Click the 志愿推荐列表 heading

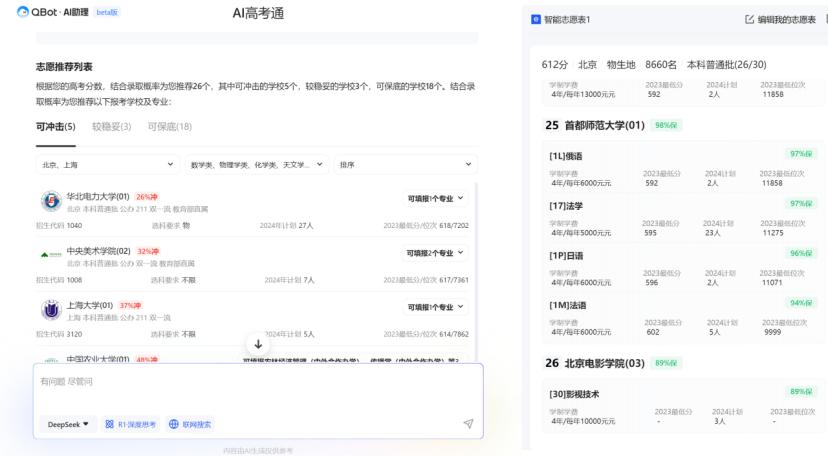pos(64,66)
